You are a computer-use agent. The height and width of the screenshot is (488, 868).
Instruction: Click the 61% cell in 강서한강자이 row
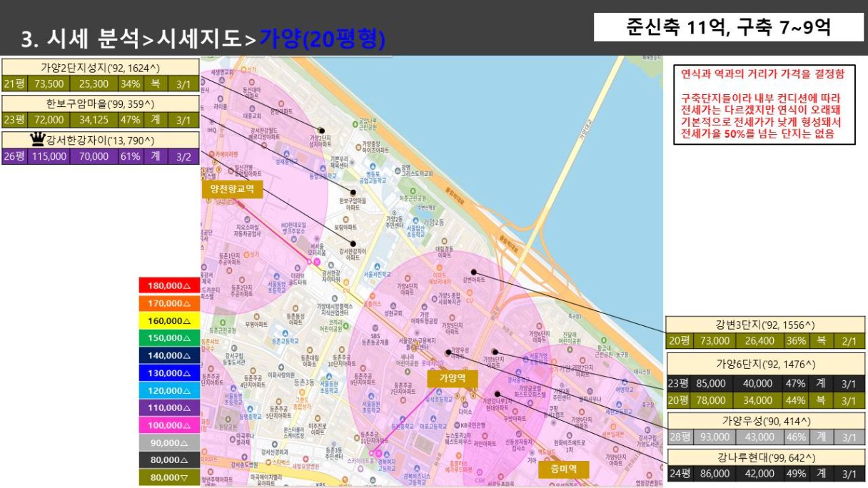(131, 156)
